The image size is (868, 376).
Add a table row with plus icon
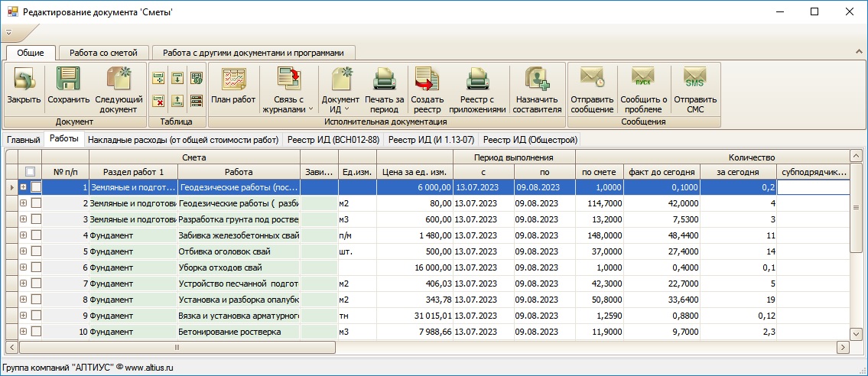159,77
